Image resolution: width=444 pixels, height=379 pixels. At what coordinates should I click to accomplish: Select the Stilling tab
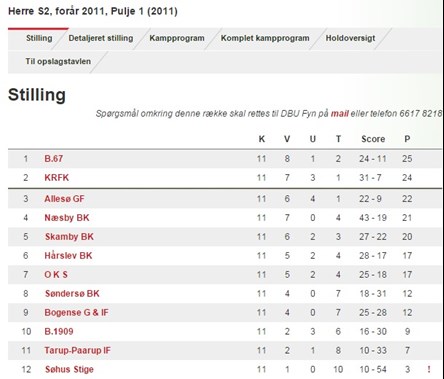39,38
